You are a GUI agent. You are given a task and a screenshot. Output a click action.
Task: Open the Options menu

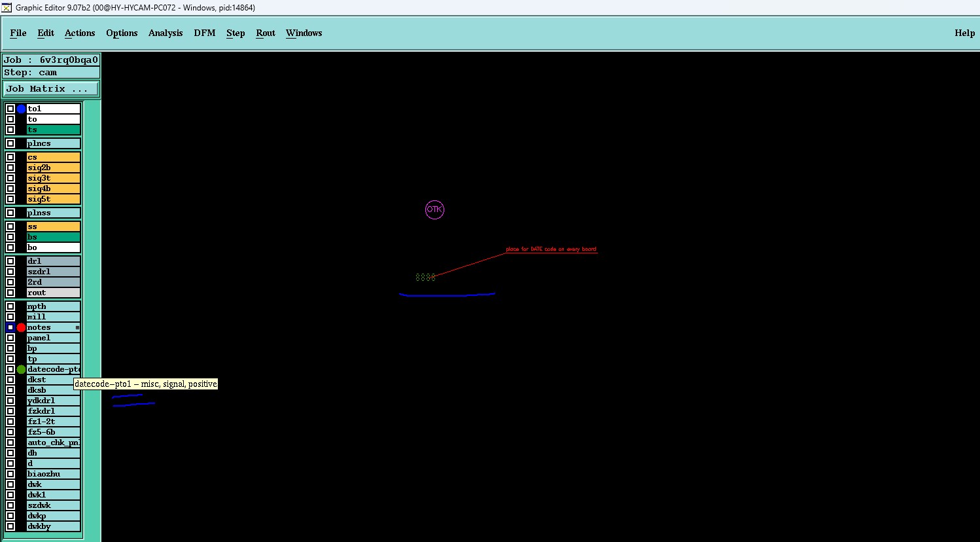122,33
